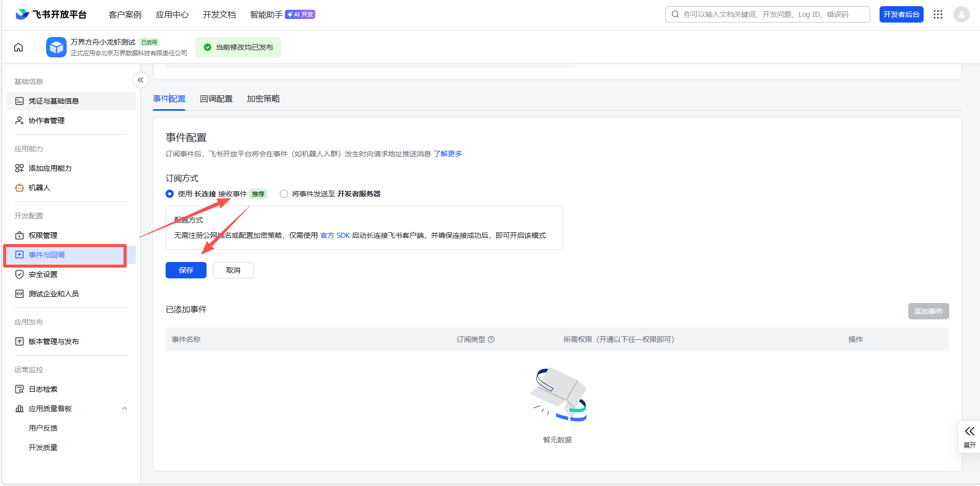
Task: Click the user avatar icon
Action: point(961,14)
